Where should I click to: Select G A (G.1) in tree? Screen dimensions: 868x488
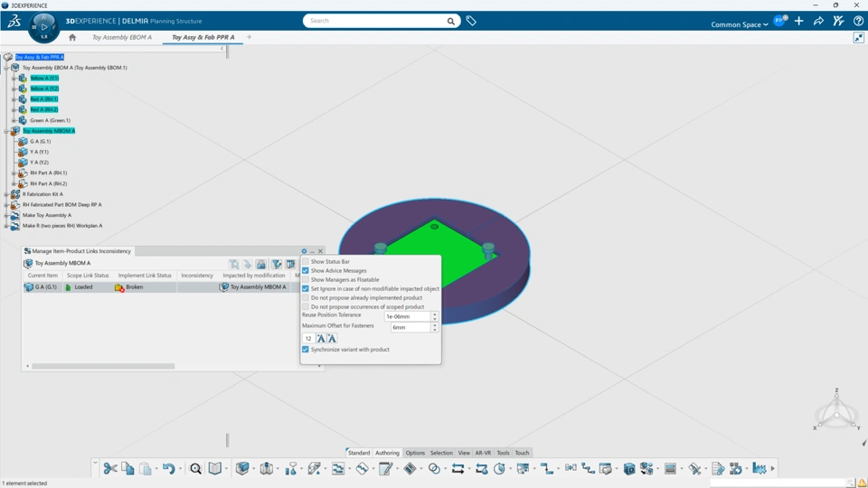pyautogui.click(x=40, y=142)
